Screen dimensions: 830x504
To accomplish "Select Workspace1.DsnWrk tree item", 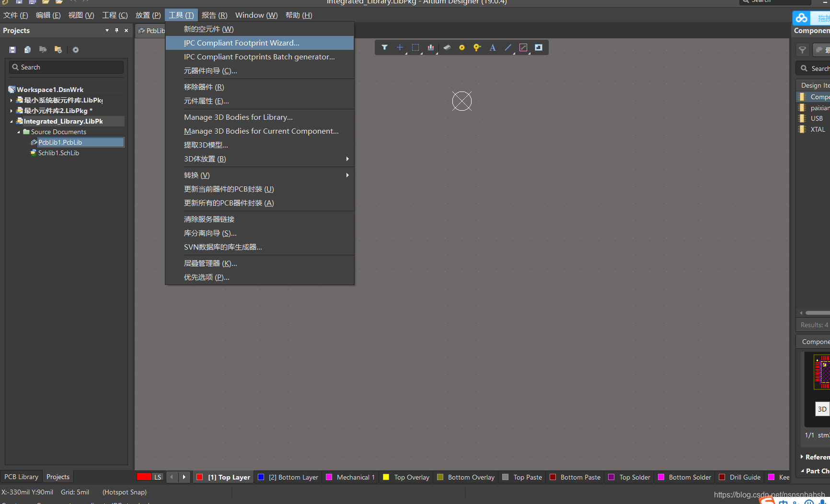I will pos(50,90).
